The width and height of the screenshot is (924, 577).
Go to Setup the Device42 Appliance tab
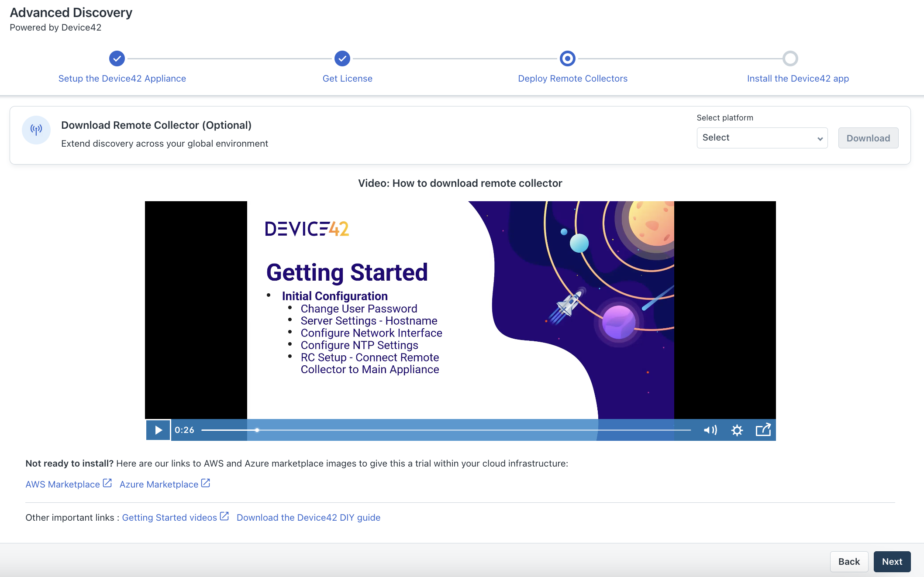tap(122, 79)
